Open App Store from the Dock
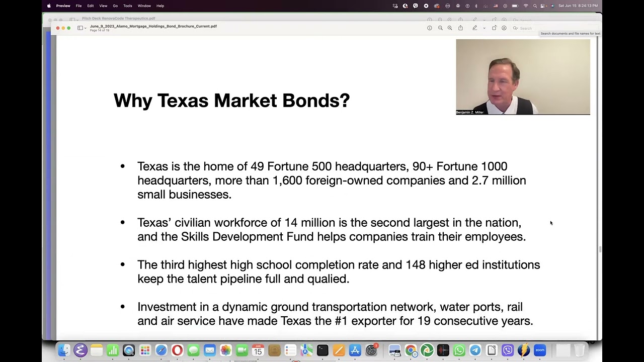 [x=355, y=350]
